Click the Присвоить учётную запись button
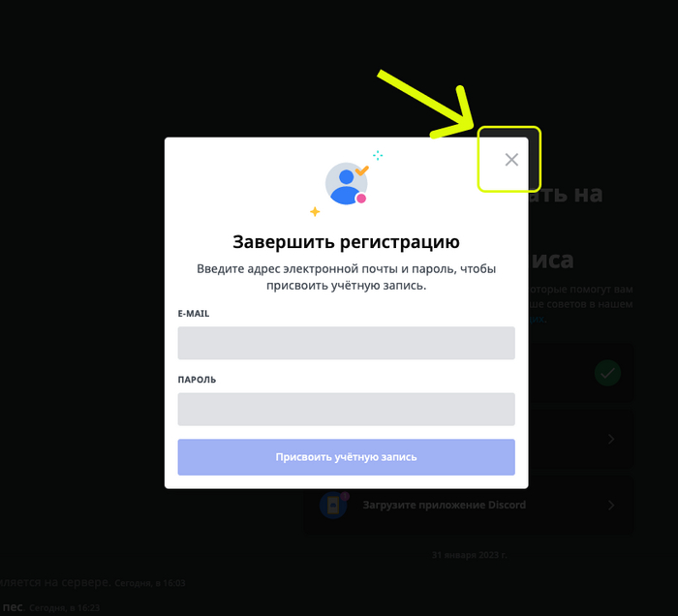678x616 pixels. [346, 457]
